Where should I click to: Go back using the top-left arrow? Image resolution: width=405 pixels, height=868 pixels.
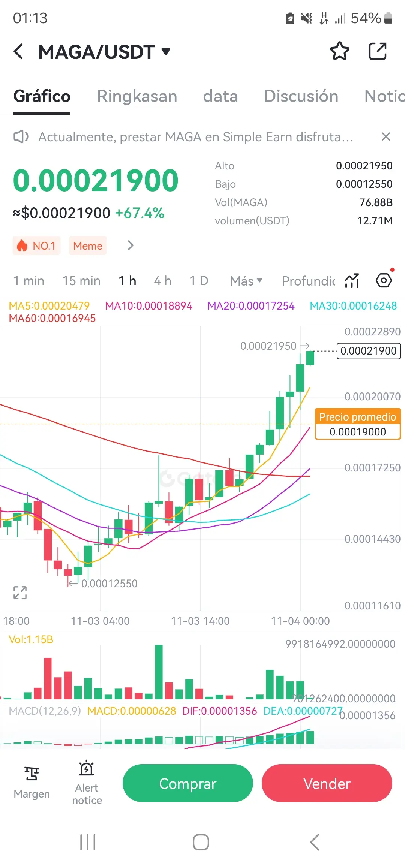pos(18,51)
